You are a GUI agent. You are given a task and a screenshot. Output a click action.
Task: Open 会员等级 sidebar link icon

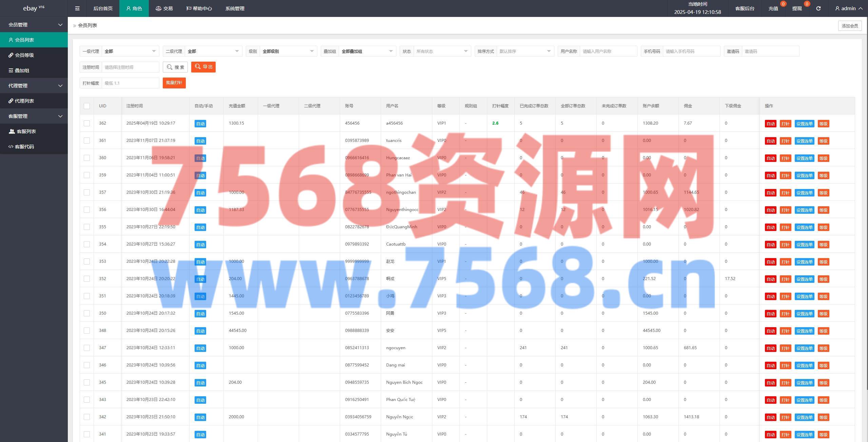[11, 55]
